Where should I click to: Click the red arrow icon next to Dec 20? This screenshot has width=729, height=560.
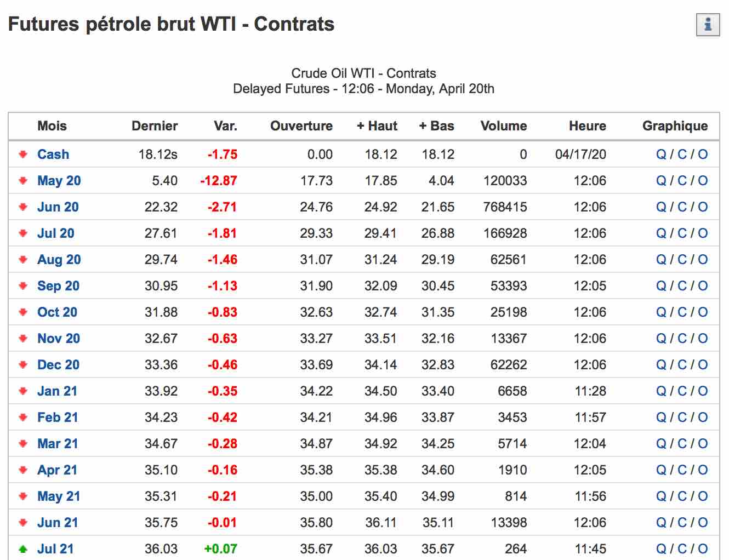[x=23, y=365]
